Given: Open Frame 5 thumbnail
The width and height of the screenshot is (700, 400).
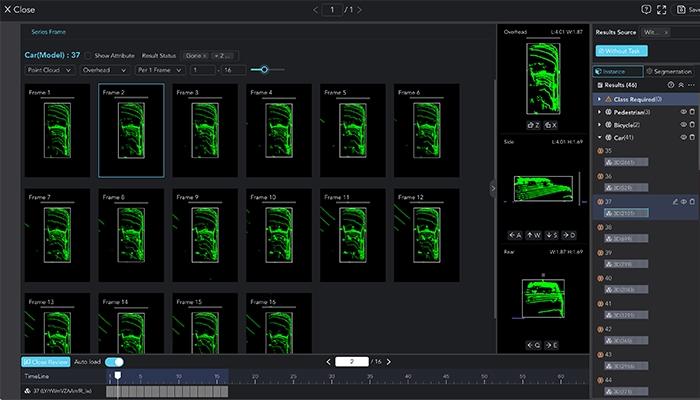Looking at the screenshot, I should pyautogui.click(x=353, y=130).
